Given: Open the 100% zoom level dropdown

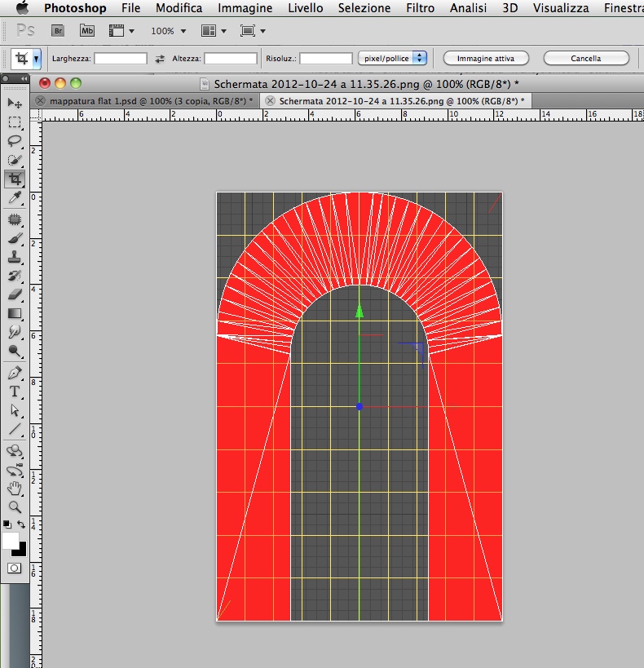Looking at the screenshot, I should point(168,31).
